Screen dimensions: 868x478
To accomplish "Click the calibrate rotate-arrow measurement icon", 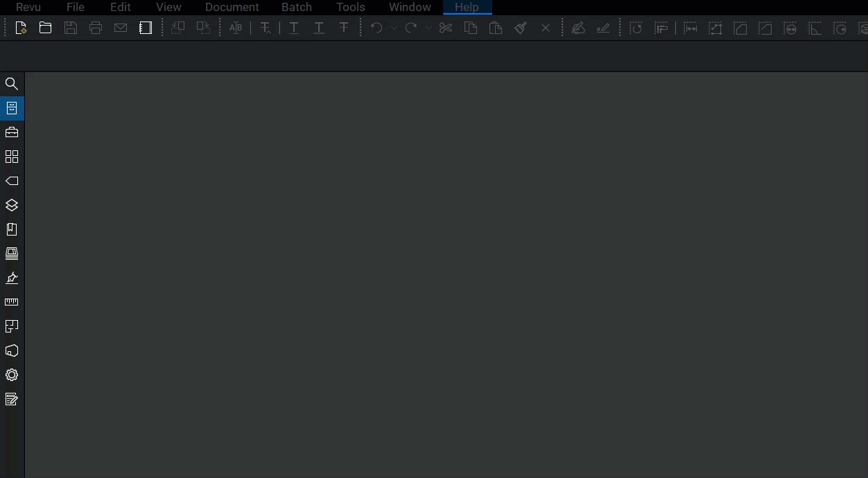I will click(x=636, y=28).
